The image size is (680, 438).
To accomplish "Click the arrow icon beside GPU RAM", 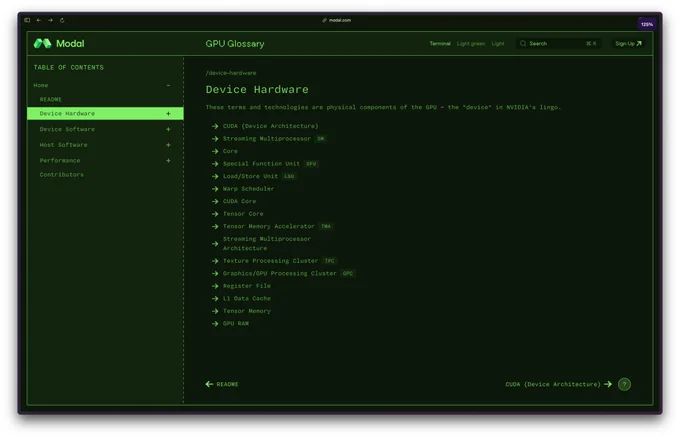I will point(215,324).
